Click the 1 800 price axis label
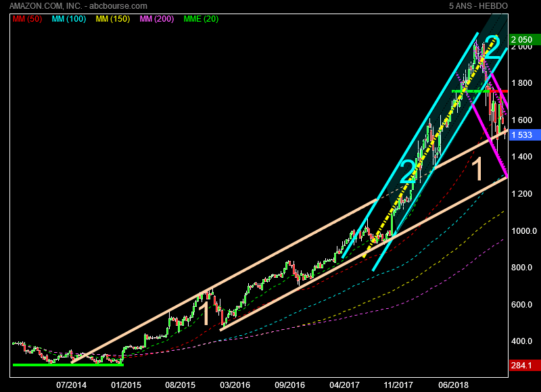This screenshot has height=392, width=541. click(521, 82)
